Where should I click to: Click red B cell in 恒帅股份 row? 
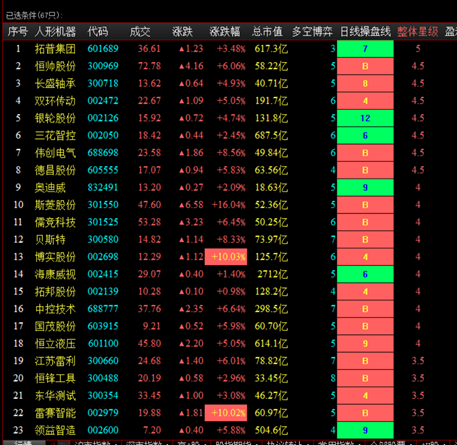point(365,66)
